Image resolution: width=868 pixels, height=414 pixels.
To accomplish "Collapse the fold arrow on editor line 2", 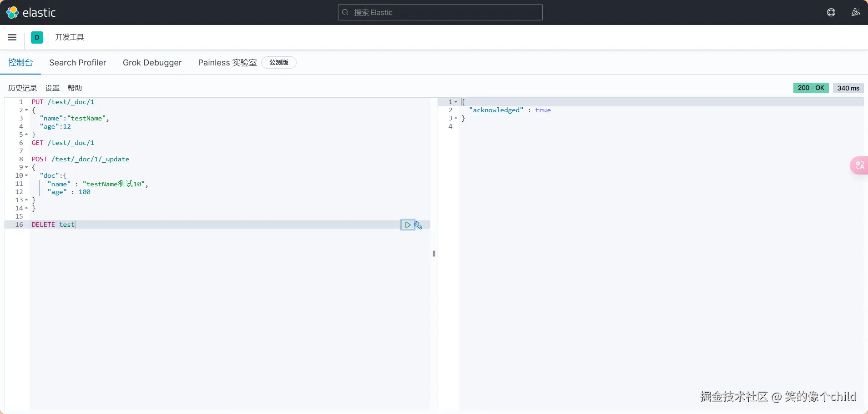I will click(x=26, y=110).
